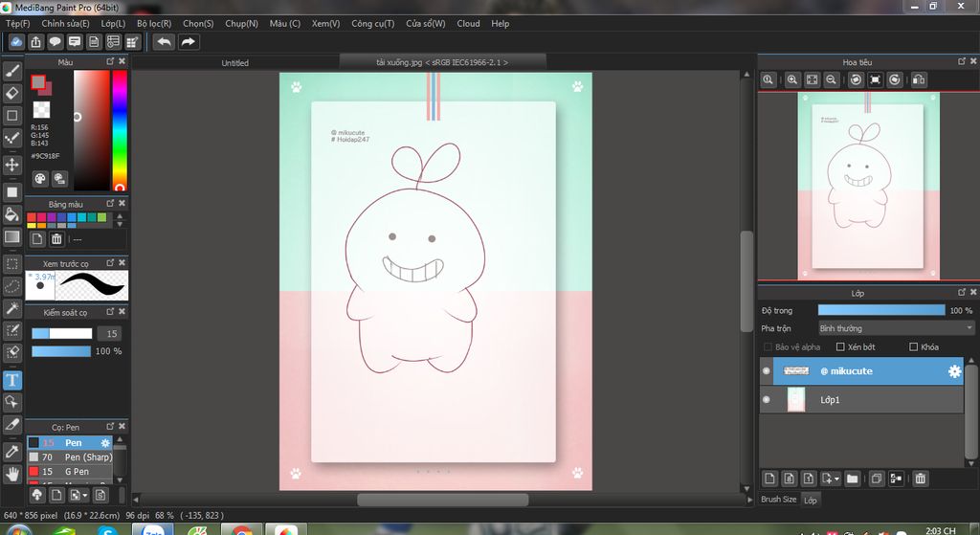Open the Công cụ(T) menu
This screenshot has width=980, height=535.
tap(372, 23)
